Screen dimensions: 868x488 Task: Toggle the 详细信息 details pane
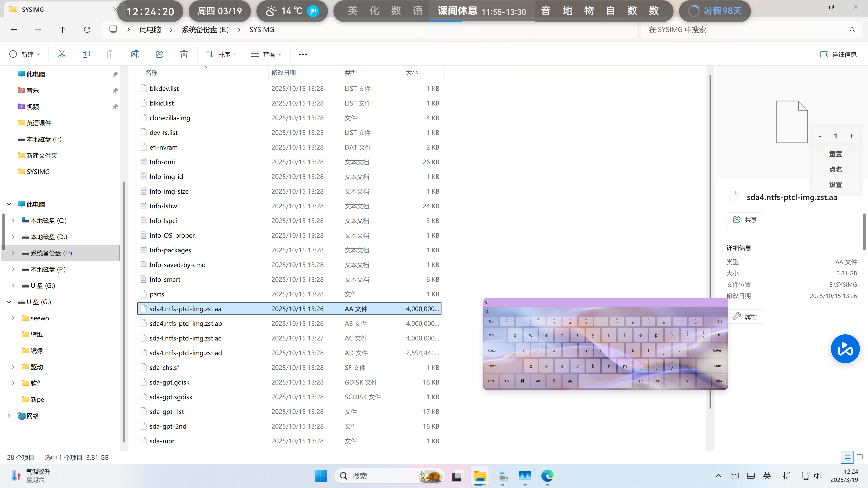pyautogui.click(x=838, y=54)
